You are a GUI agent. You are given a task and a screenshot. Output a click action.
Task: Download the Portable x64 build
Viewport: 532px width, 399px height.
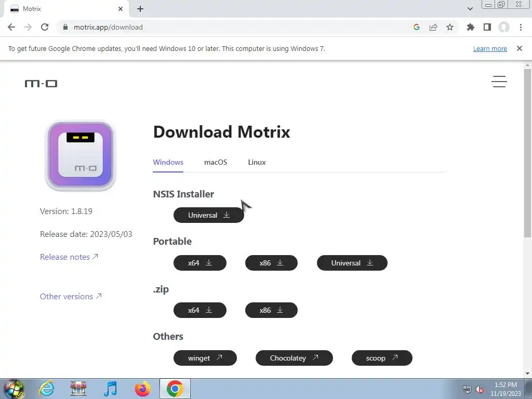[x=200, y=262]
